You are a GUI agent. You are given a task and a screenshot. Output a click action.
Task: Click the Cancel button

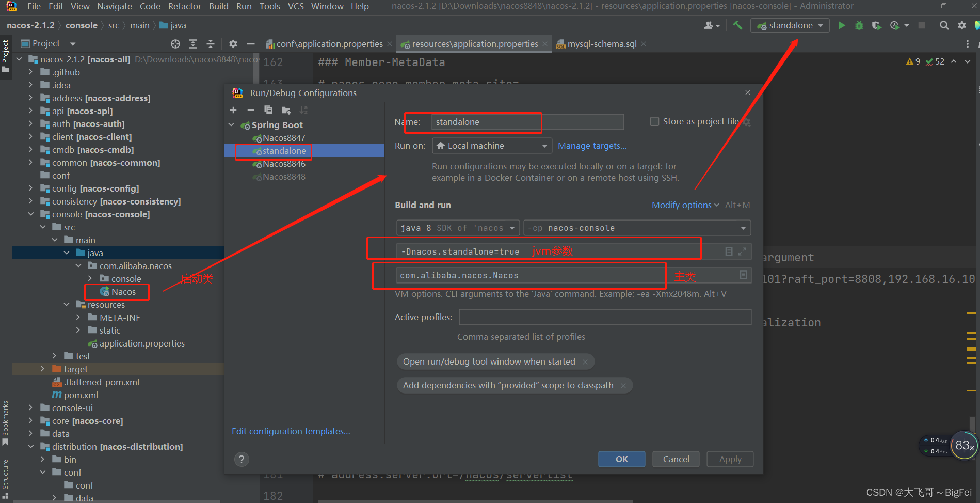tap(676, 459)
